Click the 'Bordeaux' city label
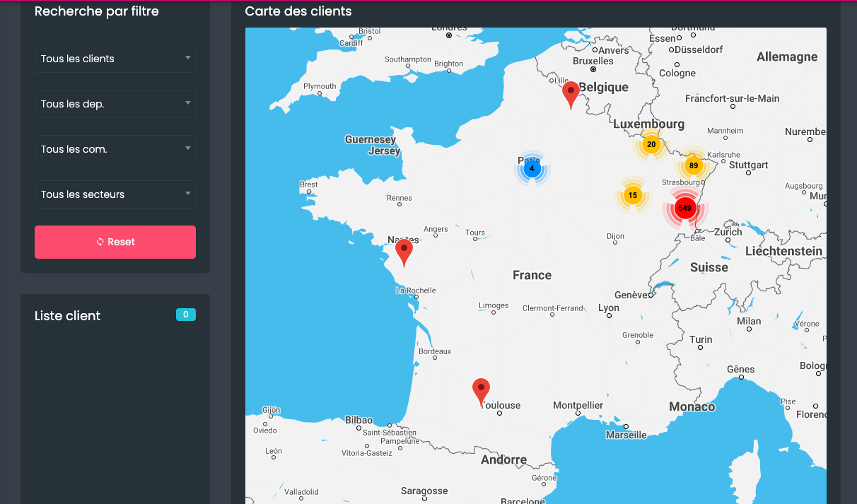The height and width of the screenshot is (504, 857). point(435,351)
